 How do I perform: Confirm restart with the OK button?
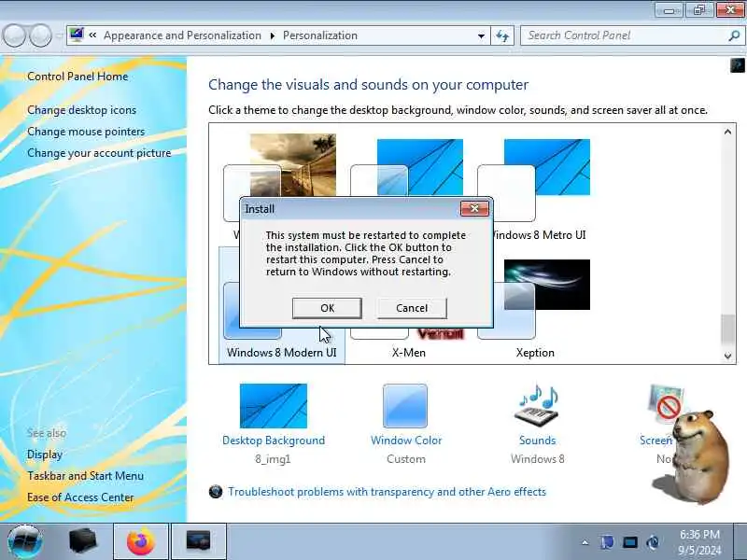[x=327, y=308]
